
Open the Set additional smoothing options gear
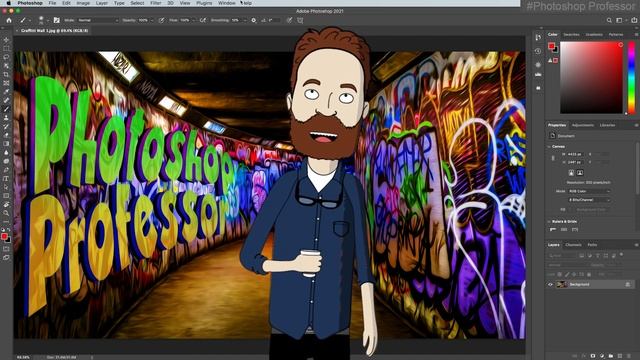point(253,20)
